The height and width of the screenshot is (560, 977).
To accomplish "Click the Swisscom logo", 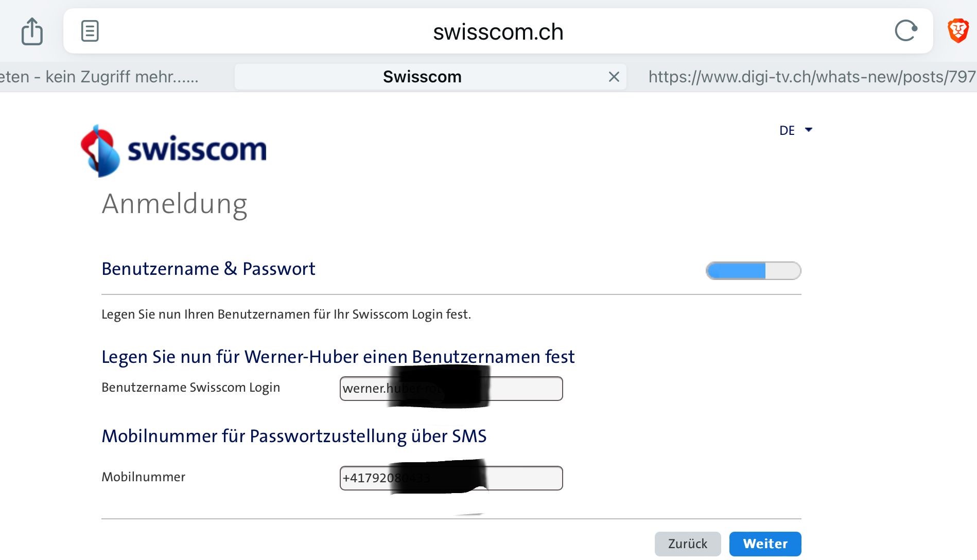I will (174, 150).
